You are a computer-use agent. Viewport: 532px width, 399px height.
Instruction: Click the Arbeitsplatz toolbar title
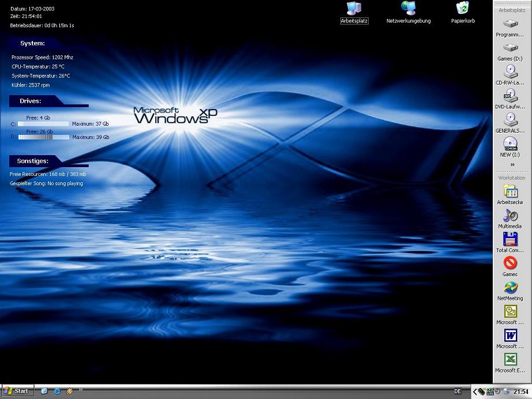coord(512,10)
